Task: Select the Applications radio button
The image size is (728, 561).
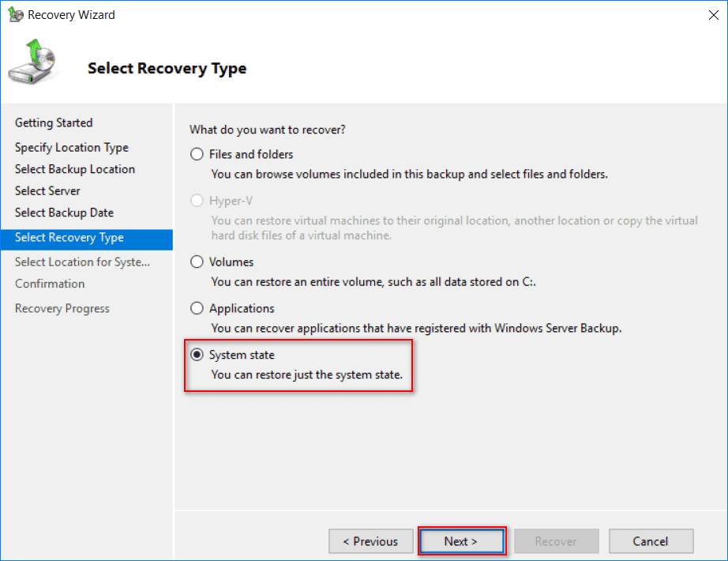Action: click(197, 308)
